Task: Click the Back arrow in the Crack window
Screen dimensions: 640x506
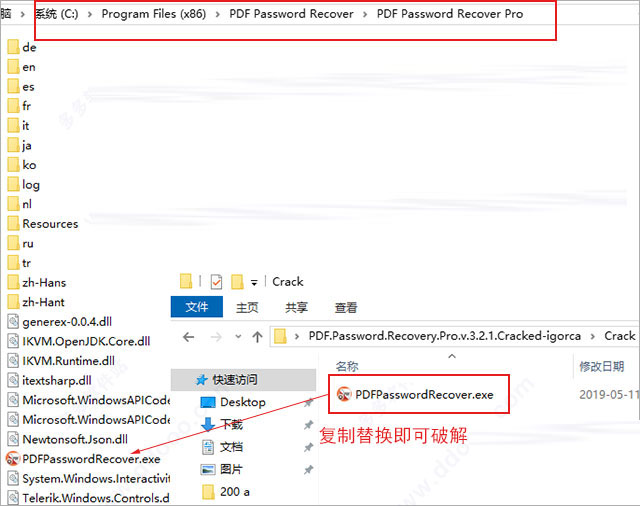Action: point(189,337)
